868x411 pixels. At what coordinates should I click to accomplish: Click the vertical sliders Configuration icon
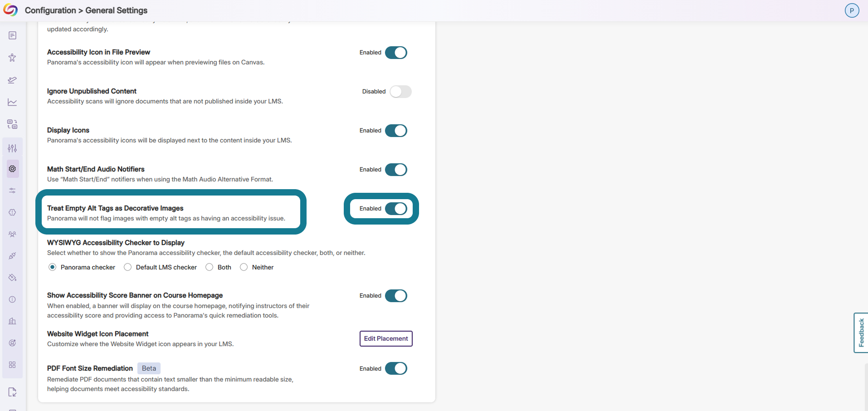pyautogui.click(x=12, y=148)
